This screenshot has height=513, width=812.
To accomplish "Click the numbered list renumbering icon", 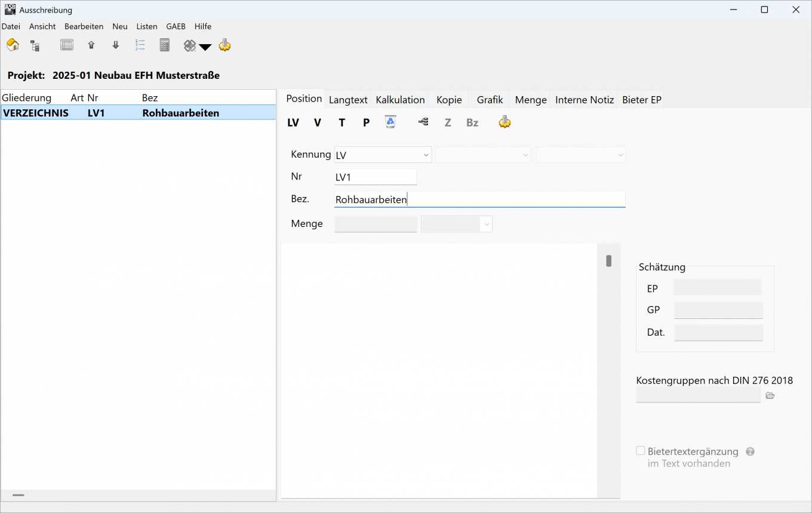I will pos(140,45).
